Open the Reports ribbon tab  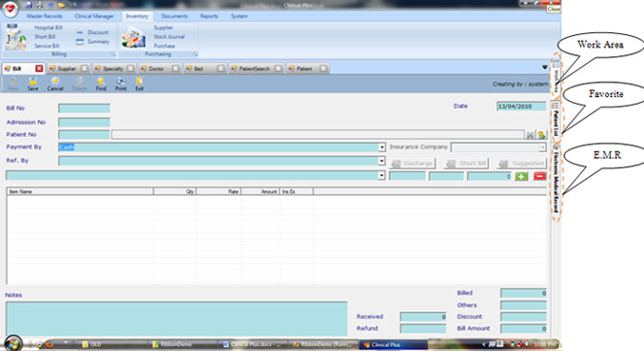pyautogui.click(x=209, y=16)
